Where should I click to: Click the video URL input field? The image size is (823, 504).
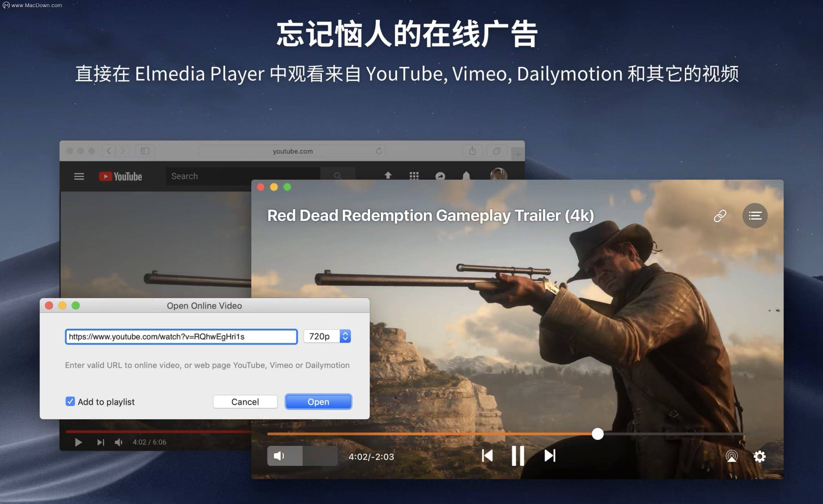point(181,336)
